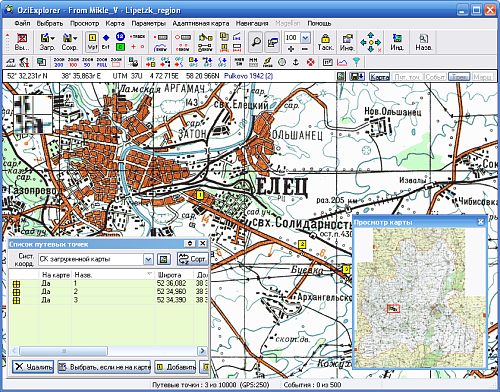Open the Файл menu
Image resolution: width=500 pixels, height=392 pixels.
pos(22,23)
